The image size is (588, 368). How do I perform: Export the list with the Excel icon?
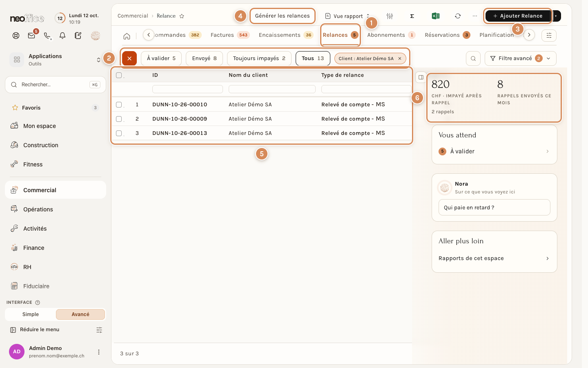click(x=436, y=16)
